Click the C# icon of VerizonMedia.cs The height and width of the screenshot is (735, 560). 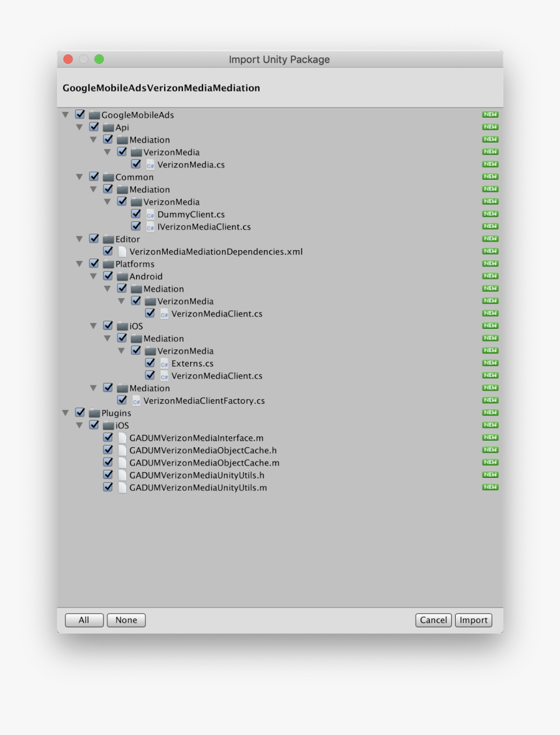(150, 165)
